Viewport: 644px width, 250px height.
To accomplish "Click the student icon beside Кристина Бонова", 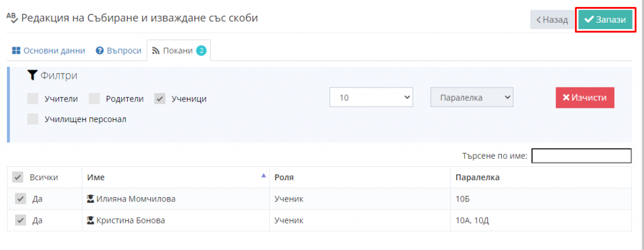I will click(91, 220).
